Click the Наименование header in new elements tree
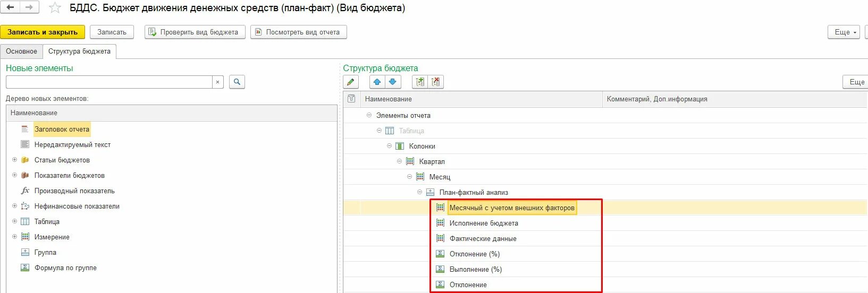 tap(172, 113)
